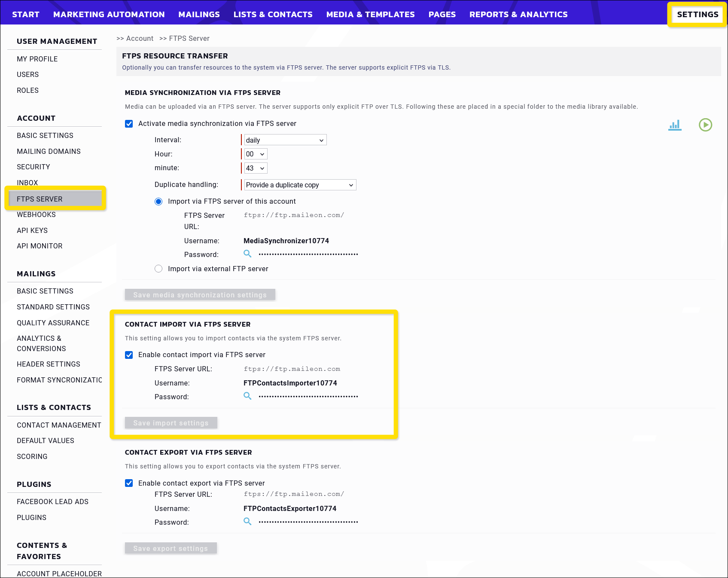Reveal the FTPContactsExporter password with magnifier icon
Screen dimensions: 728x578
(247, 521)
